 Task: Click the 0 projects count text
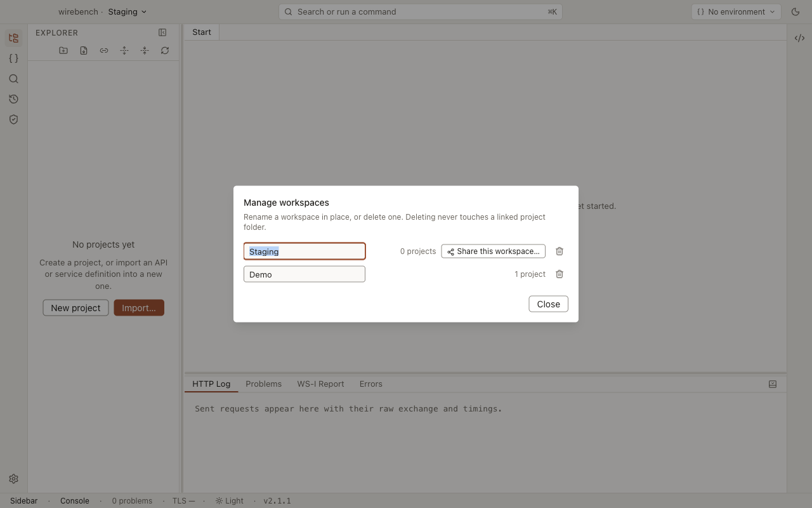[x=418, y=251]
